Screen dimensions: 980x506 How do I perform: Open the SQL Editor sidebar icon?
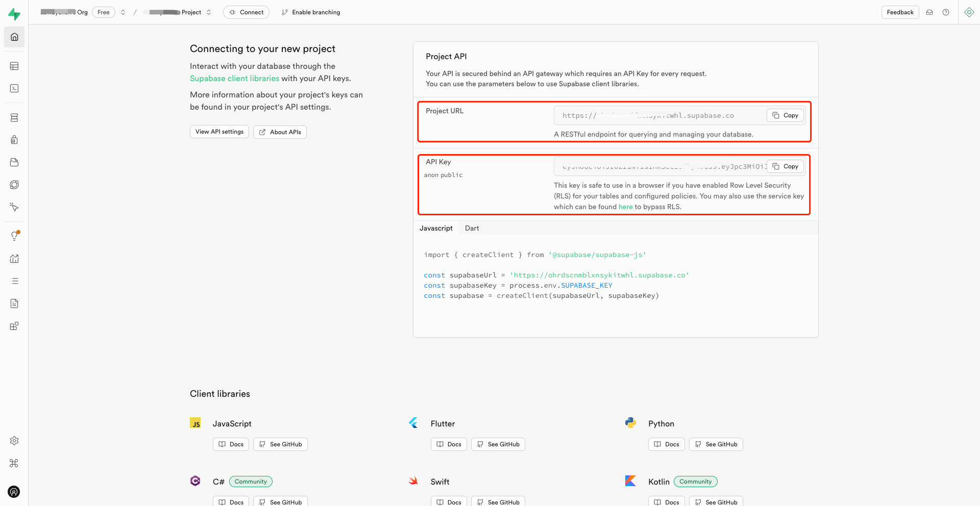[14, 88]
